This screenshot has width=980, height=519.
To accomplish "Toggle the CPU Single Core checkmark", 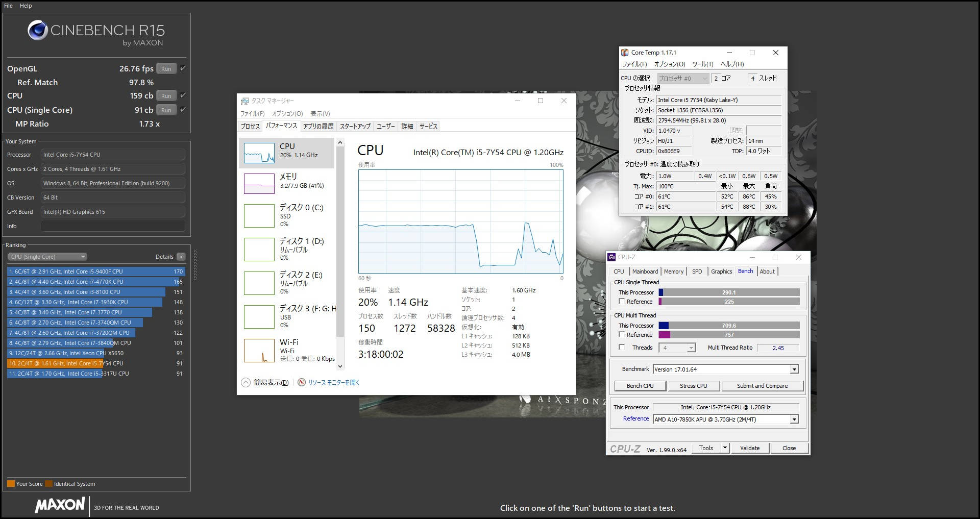I will tap(183, 110).
